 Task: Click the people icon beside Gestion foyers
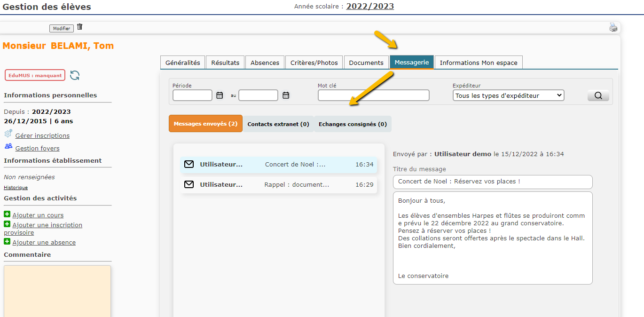tap(8, 146)
